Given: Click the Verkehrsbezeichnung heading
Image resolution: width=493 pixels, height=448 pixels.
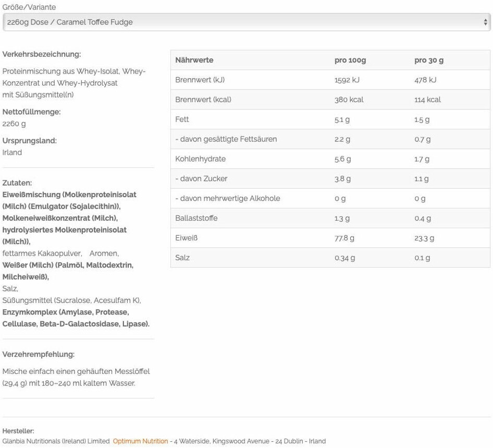Looking at the screenshot, I should coord(41,54).
